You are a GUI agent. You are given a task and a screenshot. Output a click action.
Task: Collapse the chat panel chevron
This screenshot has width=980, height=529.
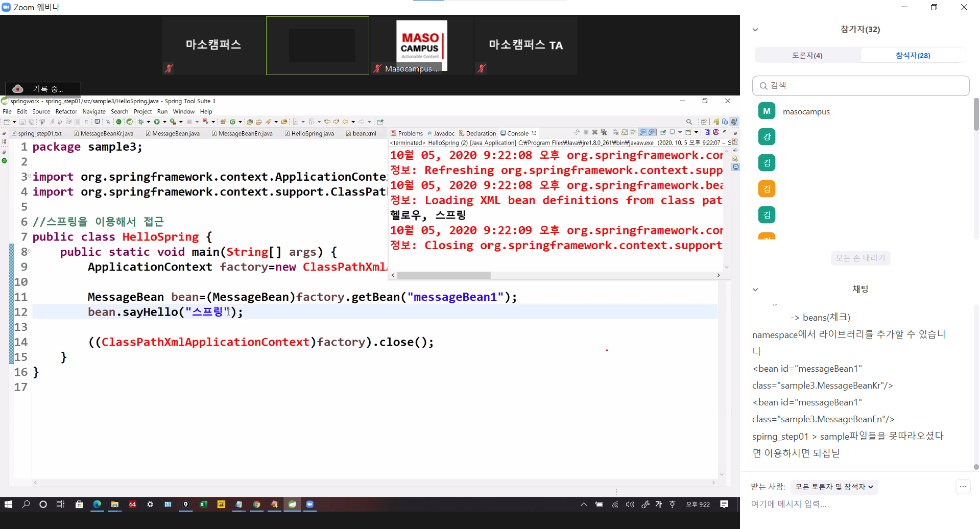[755, 290]
